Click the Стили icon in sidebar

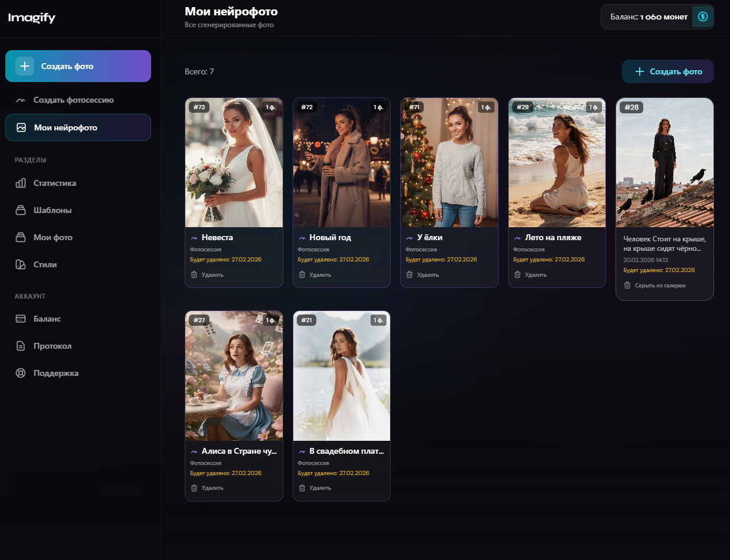tap(21, 264)
